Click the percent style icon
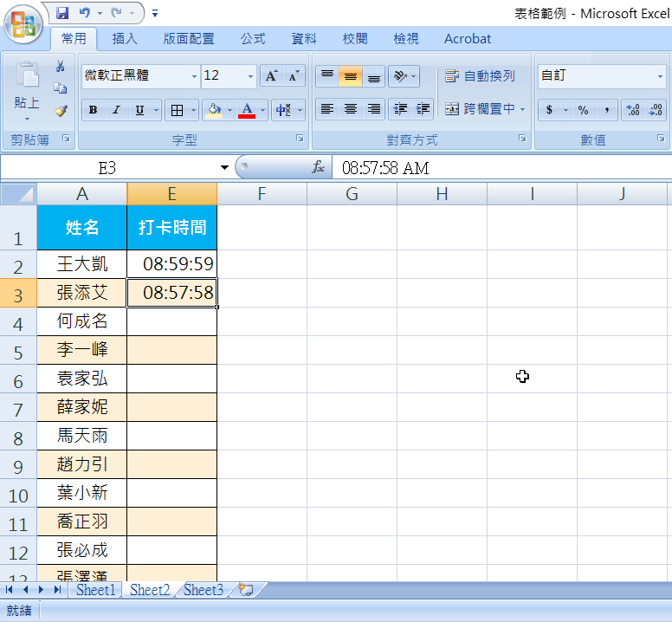The width and height of the screenshot is (672, 622). pos(583,110)
